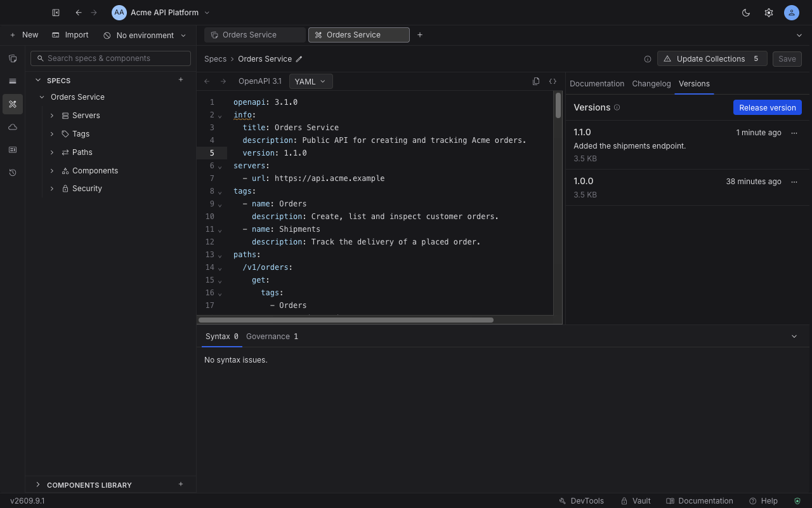Screen dimensions: 812x508
Task: Open the tab list chevron at far right
Action: pos(799,36)
